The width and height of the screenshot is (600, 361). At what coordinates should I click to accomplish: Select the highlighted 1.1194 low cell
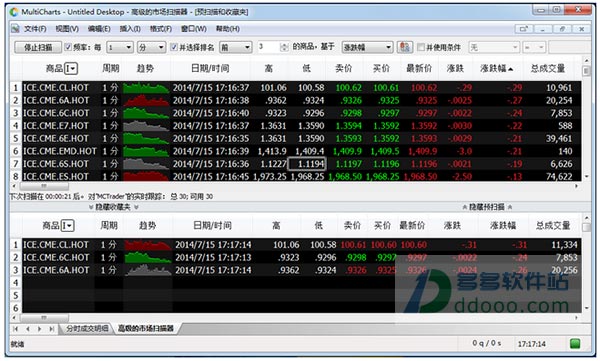pyautogui.click(x=307, y=164)
